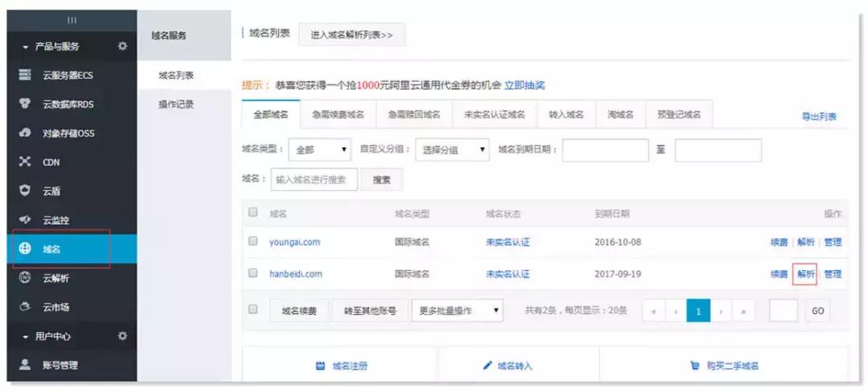Click the calendar icon for 域名注册

[320, 365]
